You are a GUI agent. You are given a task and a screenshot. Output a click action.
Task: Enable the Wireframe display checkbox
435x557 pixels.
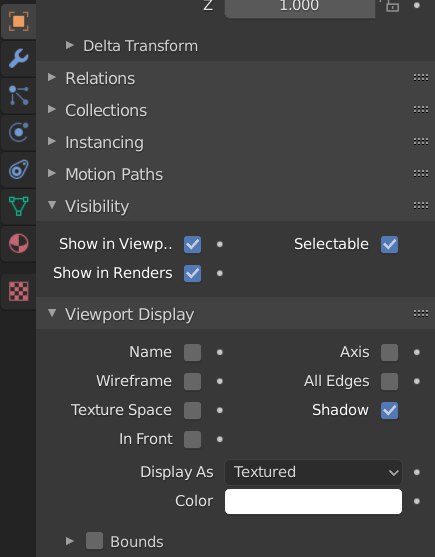[192, 381]
